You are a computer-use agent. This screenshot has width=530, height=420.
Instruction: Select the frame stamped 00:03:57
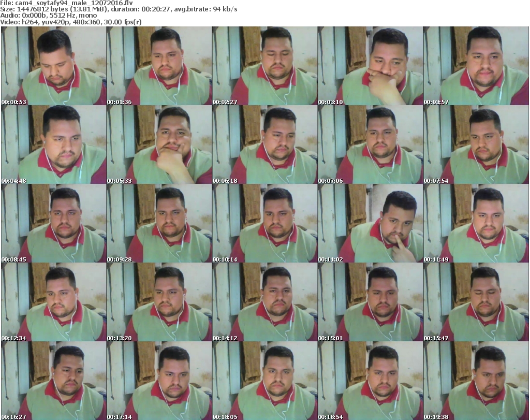pos(476,66)
